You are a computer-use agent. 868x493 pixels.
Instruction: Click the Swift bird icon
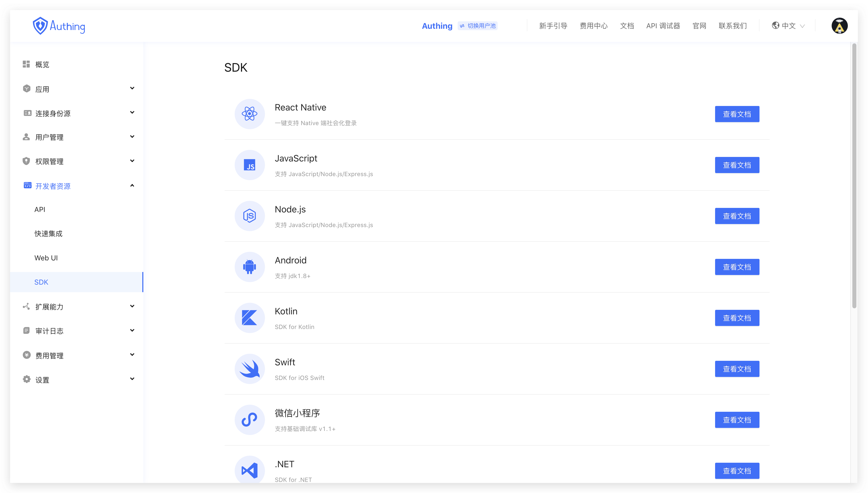250,369
